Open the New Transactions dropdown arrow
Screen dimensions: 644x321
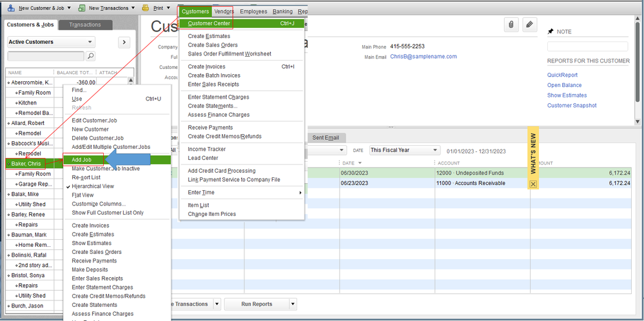pyautogui.click(x=133, y=8)
